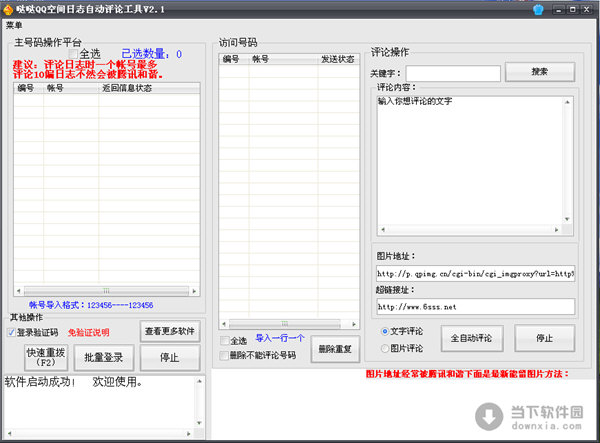Click the 快速重拨 (F2) button
Image resolution: width=600 pixels, height=443 pixels.
pyautogui.click(x=46, y=357)
